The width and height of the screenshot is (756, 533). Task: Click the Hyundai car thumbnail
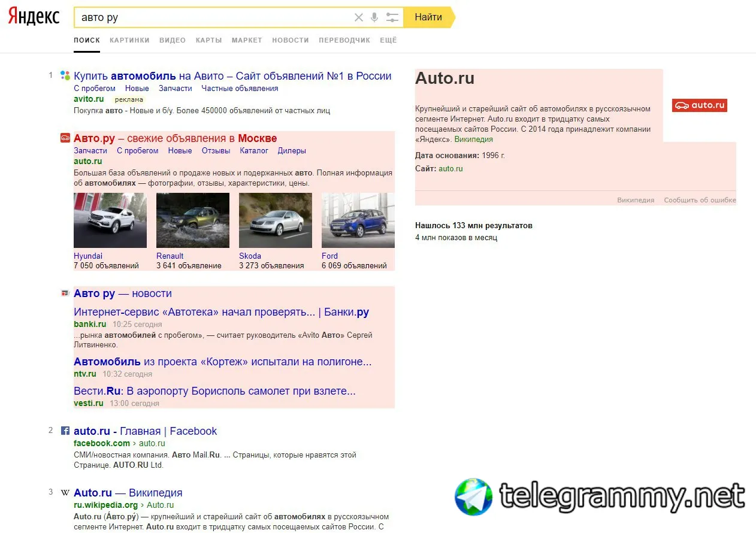(110, 220)
